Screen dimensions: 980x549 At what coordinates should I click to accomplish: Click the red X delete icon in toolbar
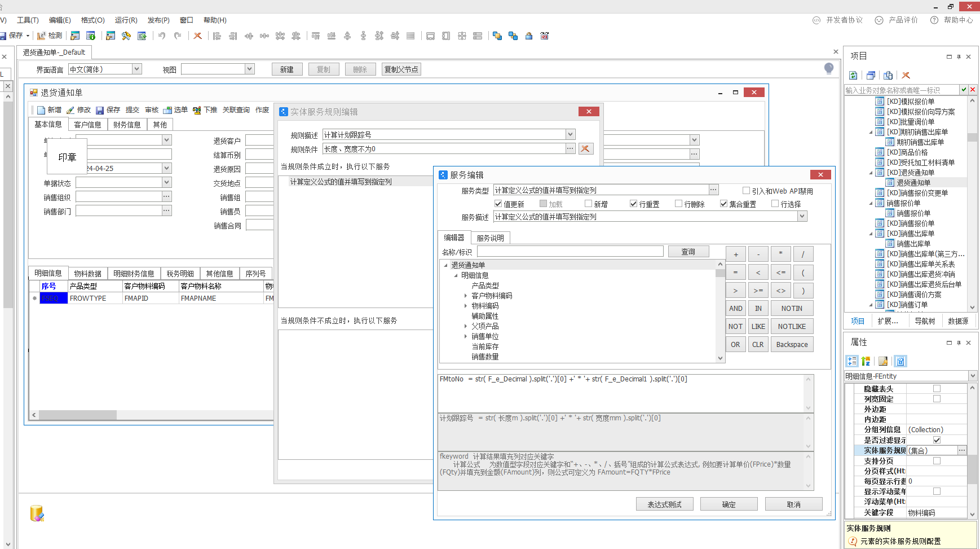point(197,36)
